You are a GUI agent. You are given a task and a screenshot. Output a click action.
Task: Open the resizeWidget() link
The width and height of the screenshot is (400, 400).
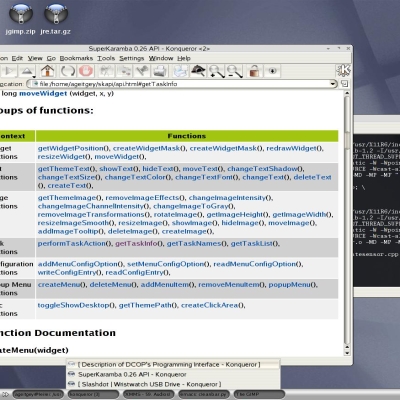tap(64, 157)
